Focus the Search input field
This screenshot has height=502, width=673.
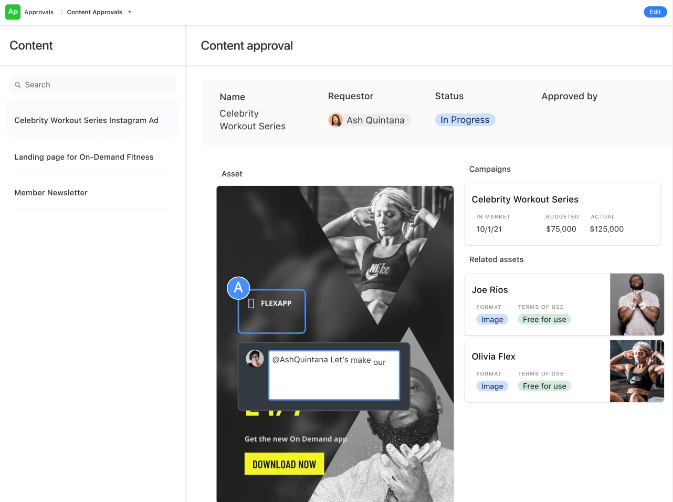tap(93, 85)
